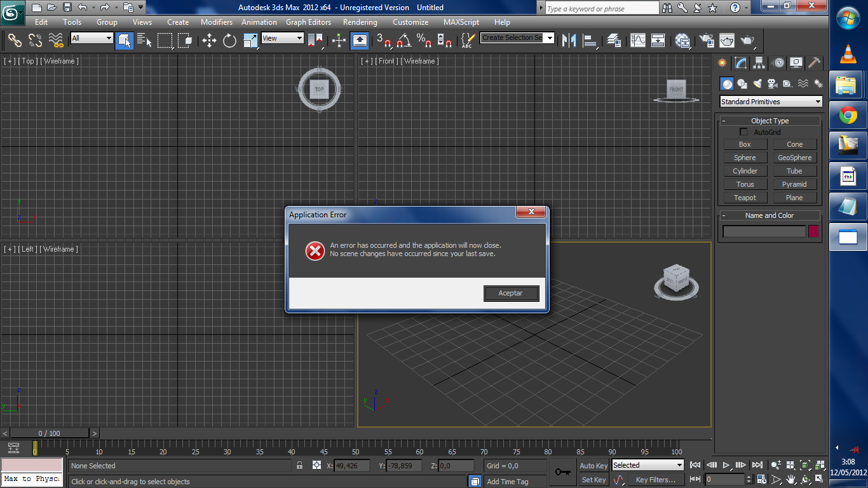Toggle Absolute/Offset transform type-in mode
Screen dimensions: 868x488
(x=316, y=466)
